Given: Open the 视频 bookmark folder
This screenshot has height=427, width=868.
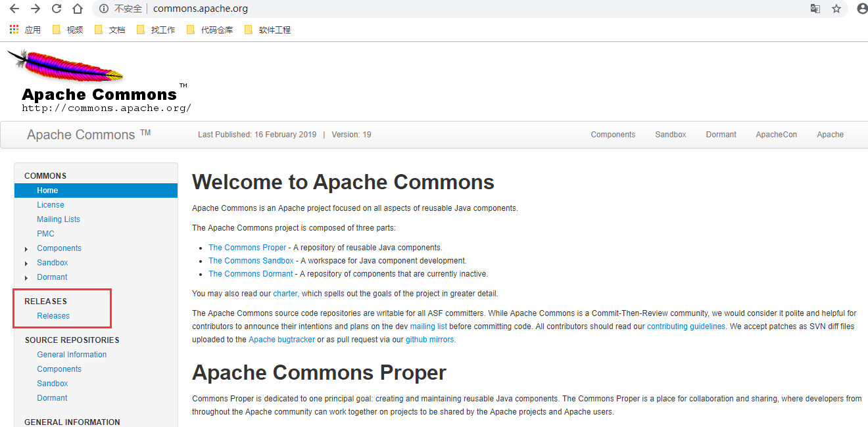Looking at the screenshot, I should point(68,30).
